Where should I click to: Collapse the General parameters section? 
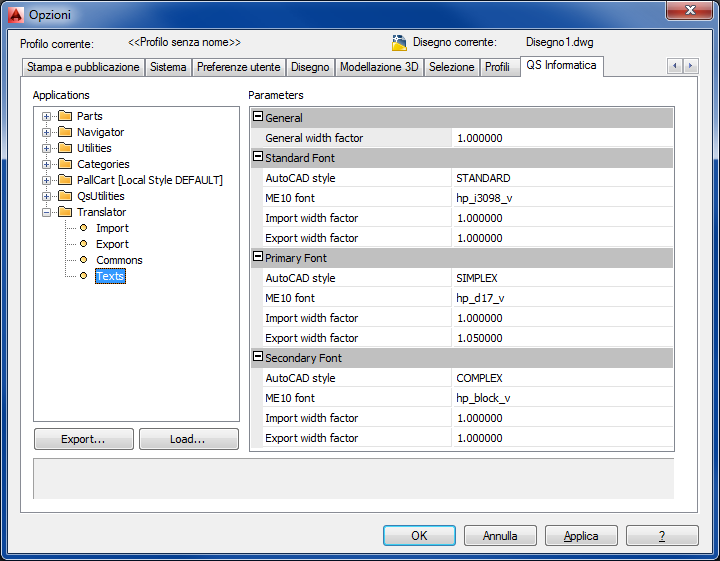pyautogui.click(x=258, y=117)
